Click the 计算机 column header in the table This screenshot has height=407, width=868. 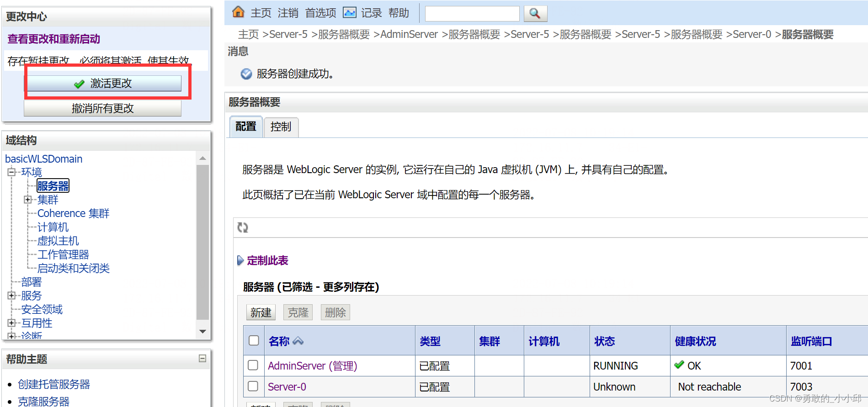pos(544,341)
